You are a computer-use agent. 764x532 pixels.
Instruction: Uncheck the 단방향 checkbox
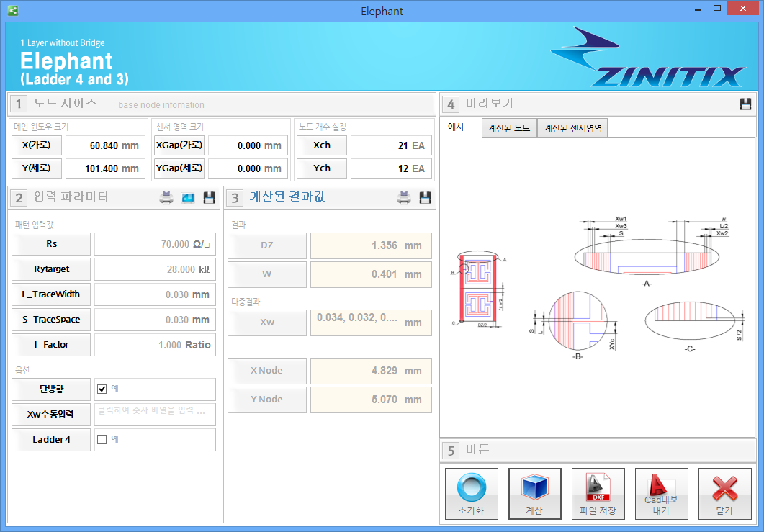102,389
